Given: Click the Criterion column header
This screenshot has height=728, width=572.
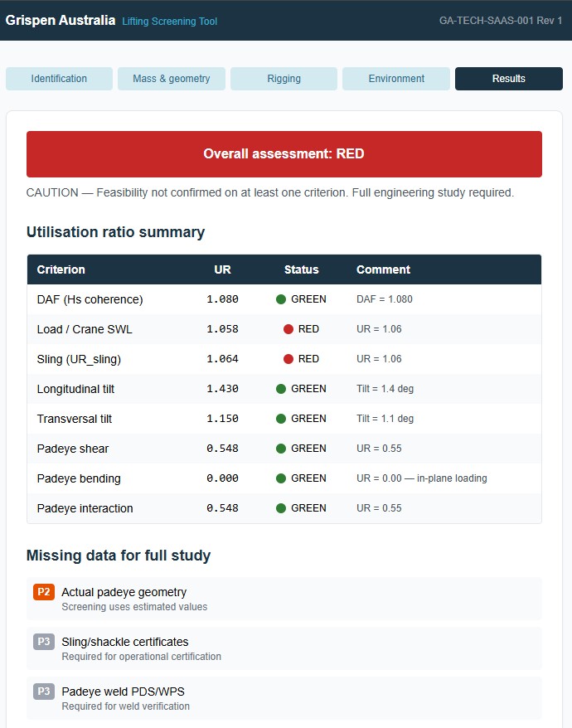Looking at the screenshot, I should [61, 269].
